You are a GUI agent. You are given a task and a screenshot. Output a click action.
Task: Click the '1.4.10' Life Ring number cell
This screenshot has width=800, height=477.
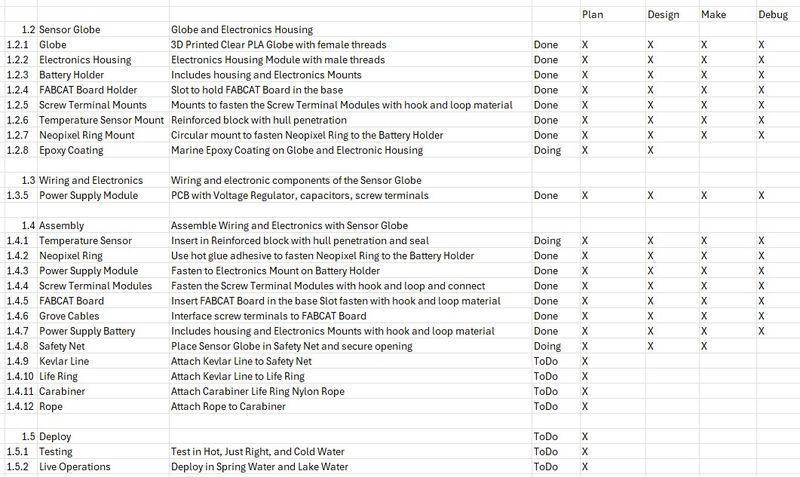tap(19, 376)
